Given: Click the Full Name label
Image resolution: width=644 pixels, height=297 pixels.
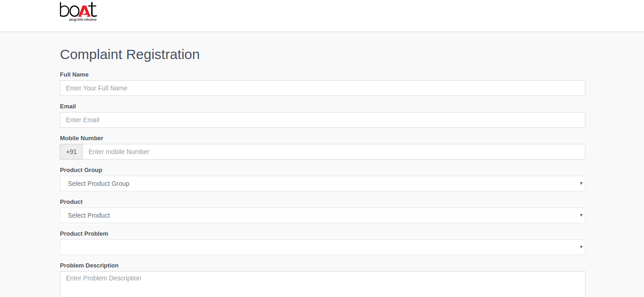Looking at the screenshot, I should coord(74,75).
